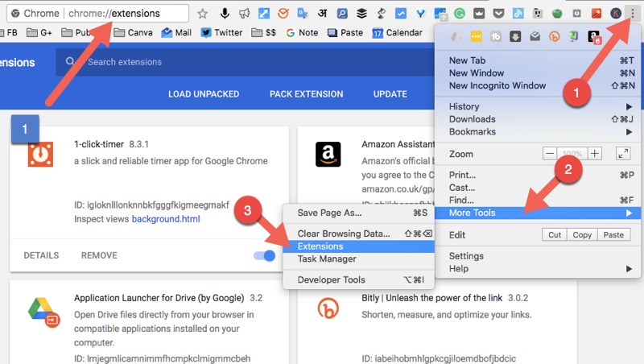Screen dimensions: 644x364
Task: Increase zoom with the plus button
Action: [594, 154]
